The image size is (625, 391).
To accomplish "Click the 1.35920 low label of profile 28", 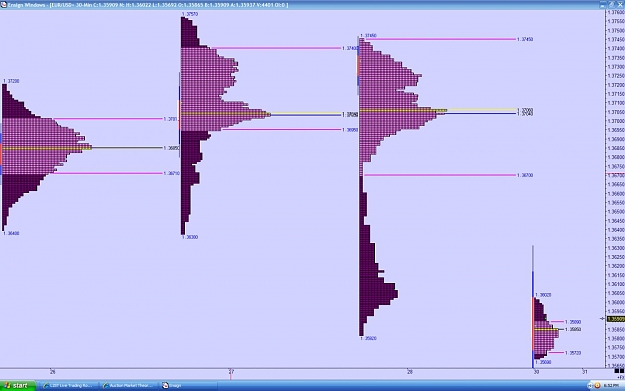I will click(368, 338).
